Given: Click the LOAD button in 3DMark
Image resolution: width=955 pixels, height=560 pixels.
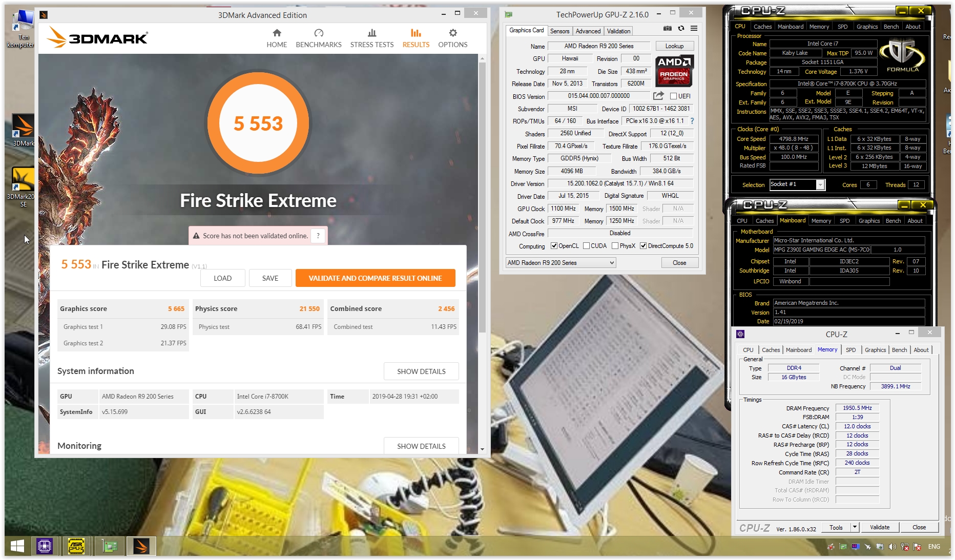Looking at the screenshot, I should [x=222, y=278].
